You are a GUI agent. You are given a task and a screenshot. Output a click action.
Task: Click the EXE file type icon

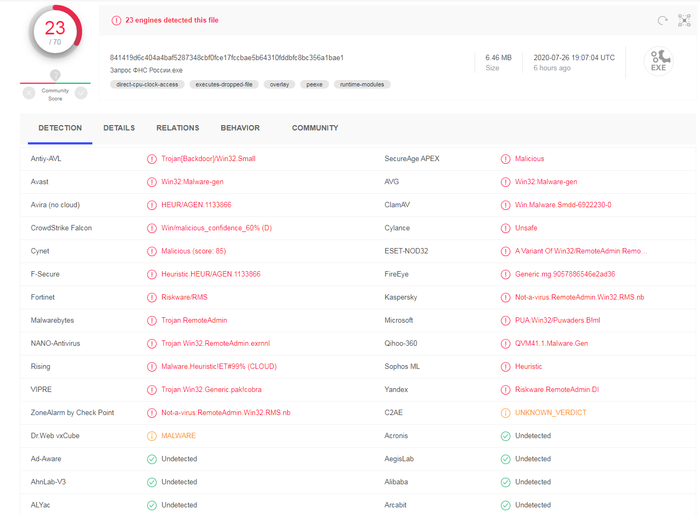click(658, 61)
